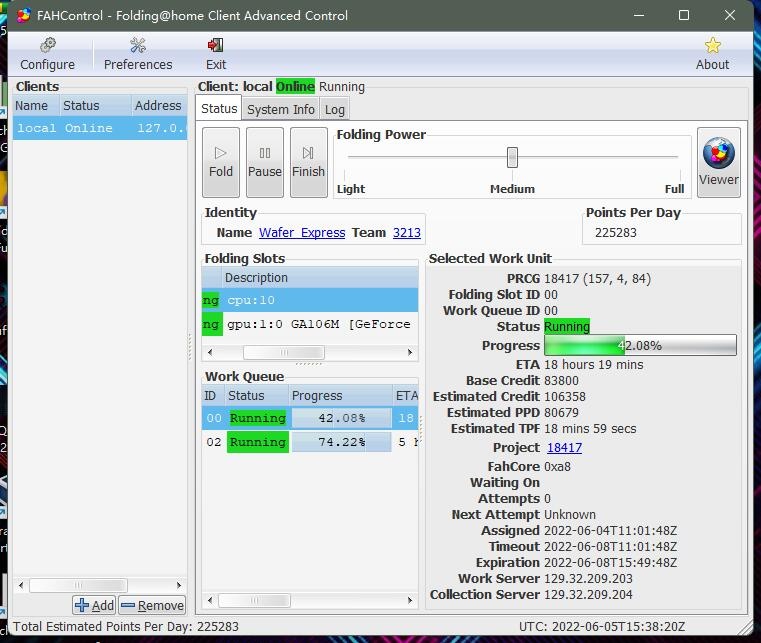761x643 pixels.
Task: Set folding power to Full
Action: 674,189
